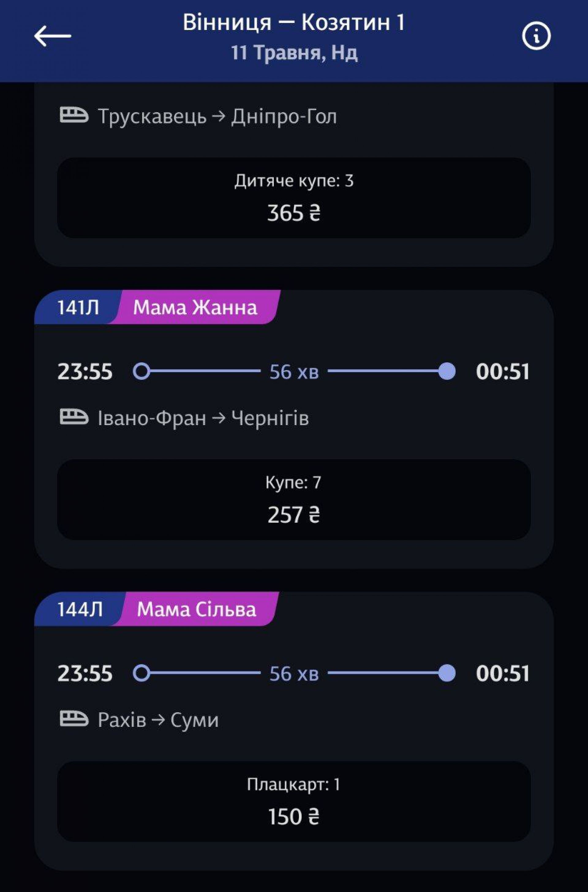Select Купе 7 seats for 257 ₴
The width and height of the screenshot is (588, 892).
click(x=294, y=499)
